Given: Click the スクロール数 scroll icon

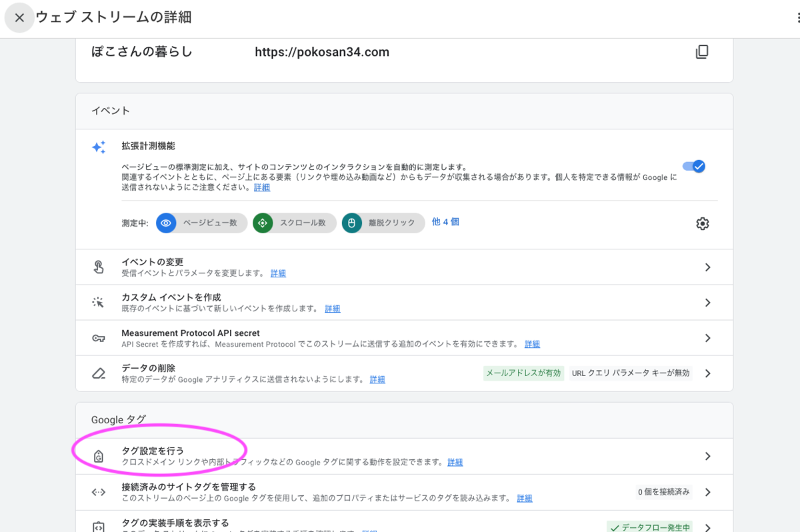Looking at the screenshot, I should (263, 223).
